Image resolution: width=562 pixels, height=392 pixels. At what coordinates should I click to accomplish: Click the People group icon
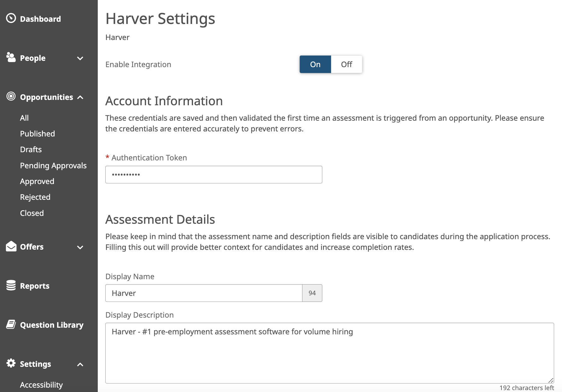tap(11, 57)
